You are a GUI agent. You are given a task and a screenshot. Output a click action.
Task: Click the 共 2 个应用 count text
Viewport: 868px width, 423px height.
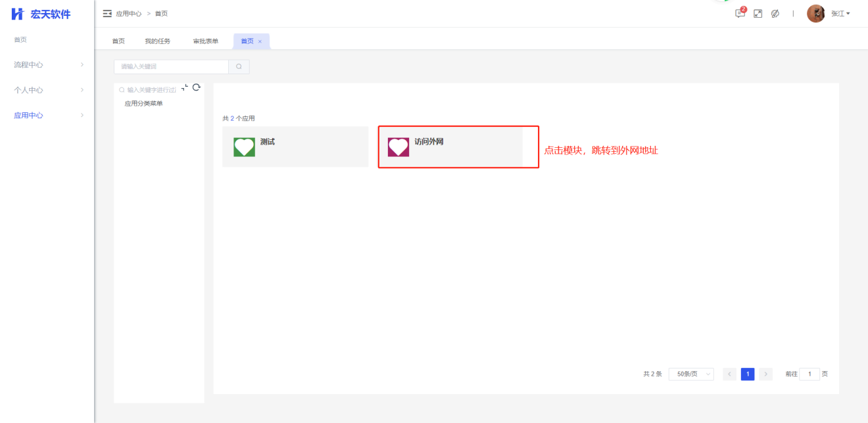239,118
